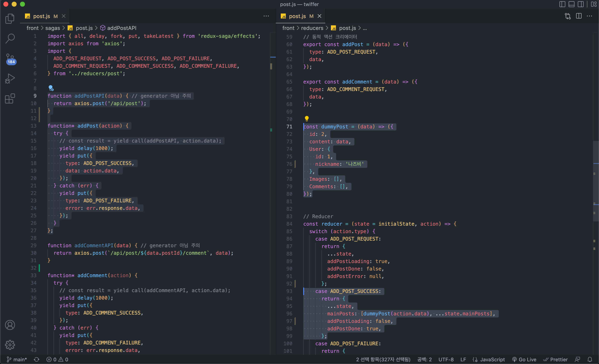Click the Open Changes icon in the right editor toolbar
599x364 pixels.
click(x=568, y=16)
